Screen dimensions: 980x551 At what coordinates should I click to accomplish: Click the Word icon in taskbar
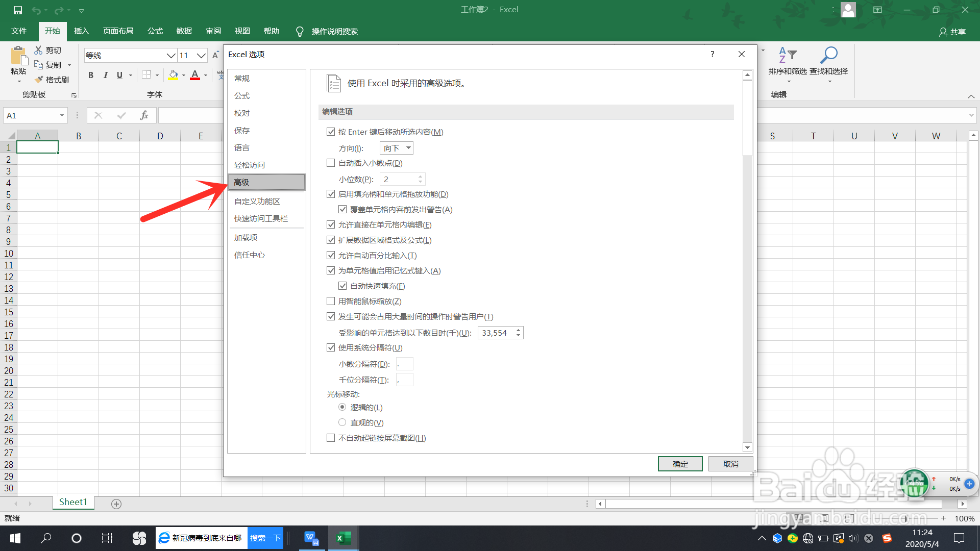(x=311, y=538)
